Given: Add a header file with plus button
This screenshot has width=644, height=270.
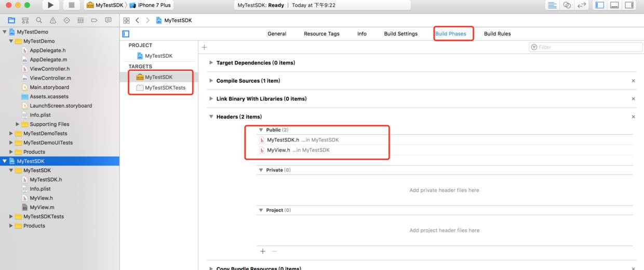Looking at the screenshot, I should click(x=263, y=251).
